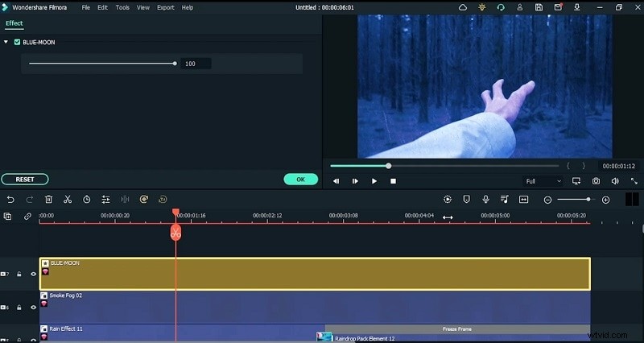Image resolution: width=644 pixels, height=343 pixels.
Task: Open the Full preview quality dropdown
Action: (542, 181)
